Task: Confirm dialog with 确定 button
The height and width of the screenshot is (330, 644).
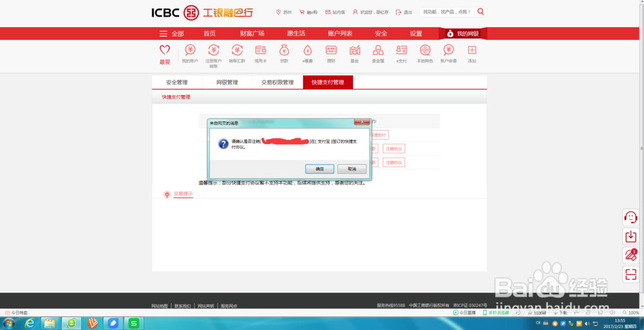Action: pyautogui.click(x=319, y=169)
